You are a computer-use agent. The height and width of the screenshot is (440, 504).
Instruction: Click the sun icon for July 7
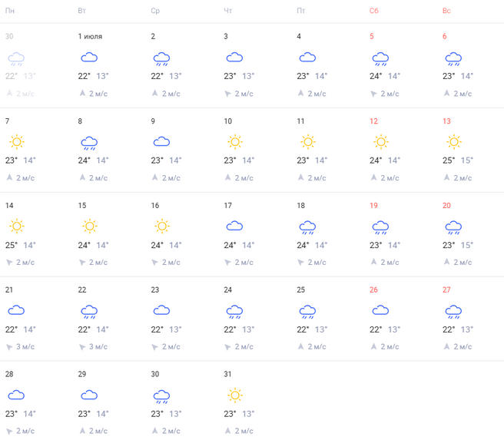coord(15,142)
